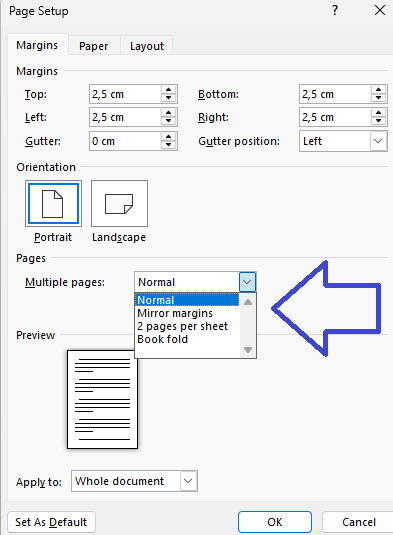Image resolution: width=393 pixels, height=535 pixels.
Task: Open the Layout tab
Action: [x=147, y=46]
